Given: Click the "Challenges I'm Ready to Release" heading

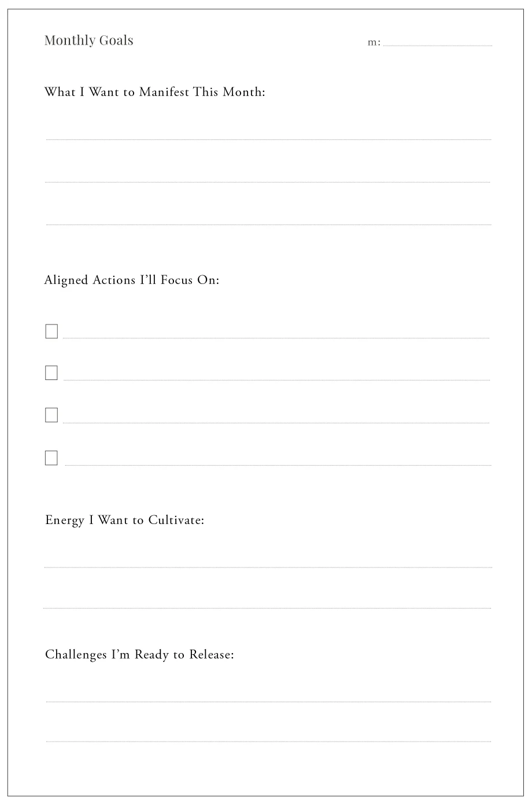Looking at the screenshot, I should [x=139, y=655].
